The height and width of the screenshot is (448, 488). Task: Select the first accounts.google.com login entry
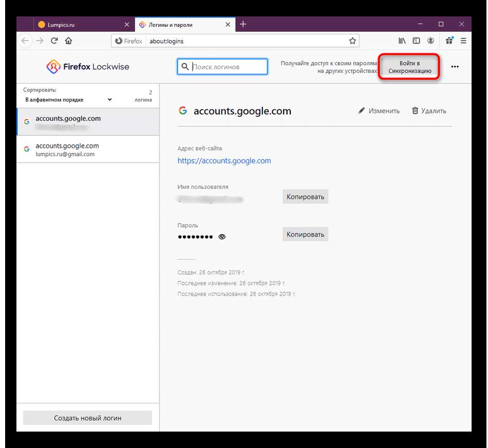[x=88, y=122]
